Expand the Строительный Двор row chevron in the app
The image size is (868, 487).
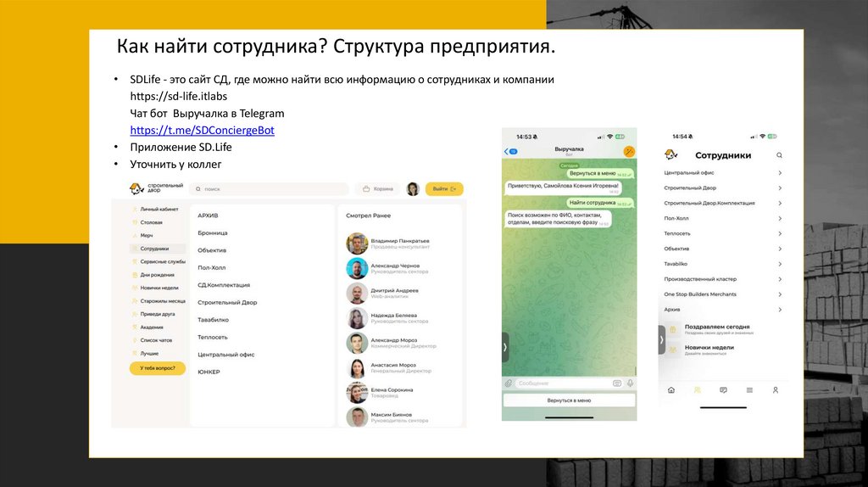(x=780, y=188)
